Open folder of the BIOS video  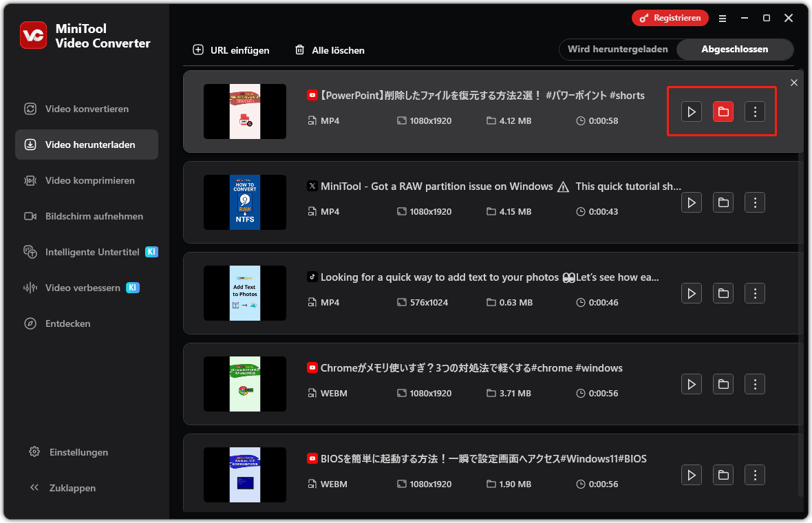point(723,476)
